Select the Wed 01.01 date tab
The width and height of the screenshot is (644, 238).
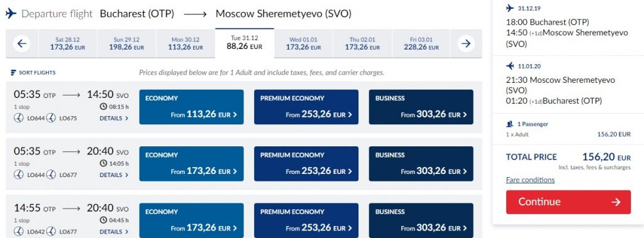pyautogui.click(x=303, y=43)
